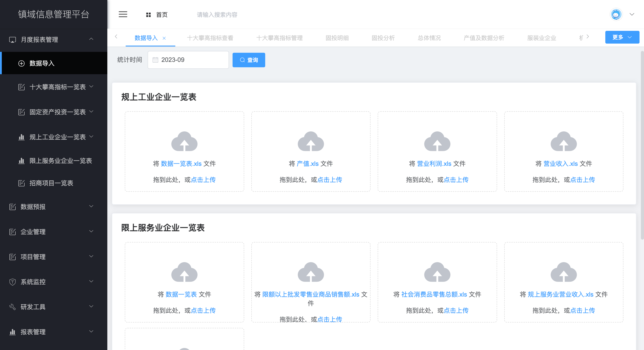Click bar chart icon beside 限上服务业企业一览表
Screen dimensions: 644x350
21,161
